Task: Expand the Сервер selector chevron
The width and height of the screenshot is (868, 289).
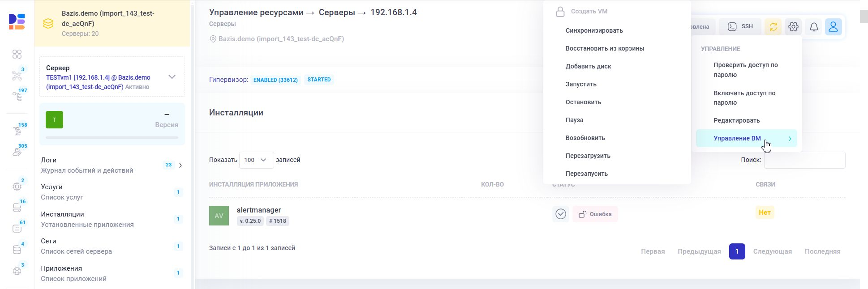Action: (x=172, y=77)
